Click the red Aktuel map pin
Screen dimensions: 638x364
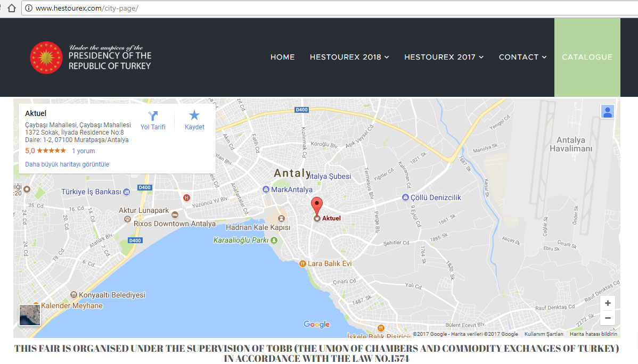[x=317, y=206]
